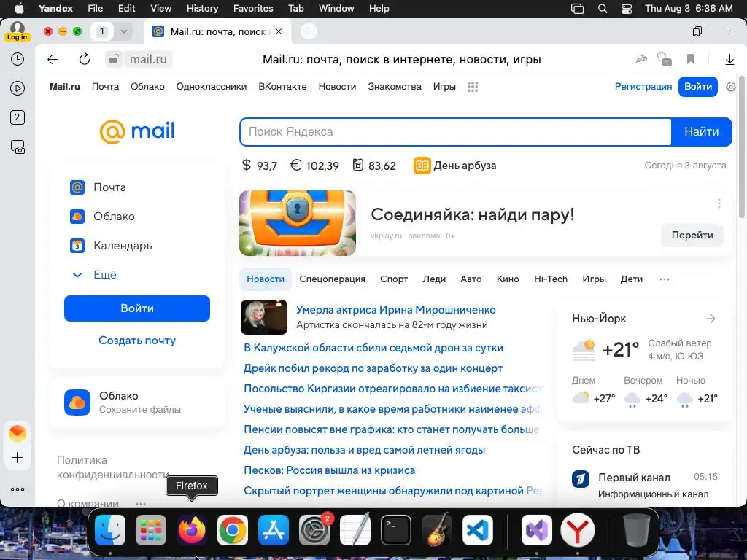The height and width of the screenshot is (560, 747).
Task: Switch to the Кино news tab
Action: (508, 279)
